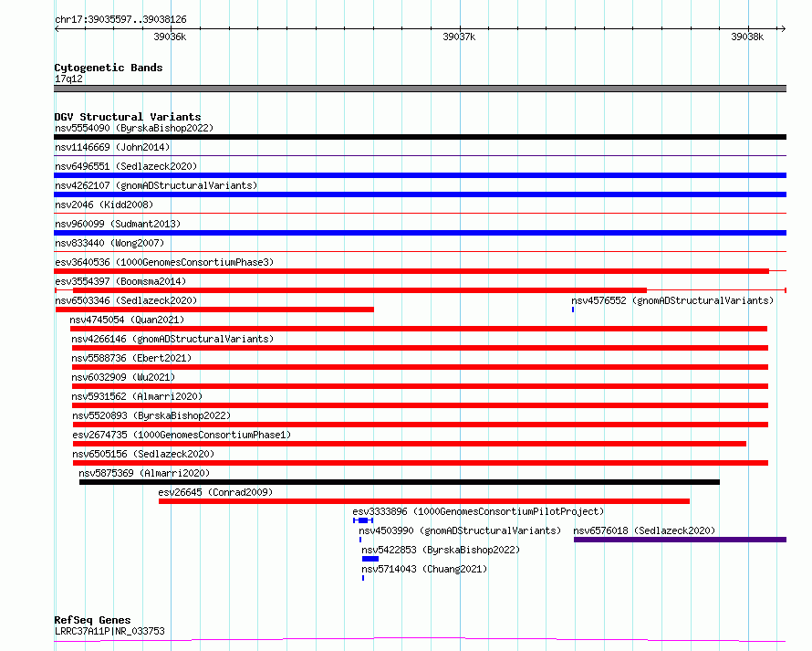Click the black bar under nsv5554090
The width and height of the screenshot is (812, 651).
(x=420, y=137)
